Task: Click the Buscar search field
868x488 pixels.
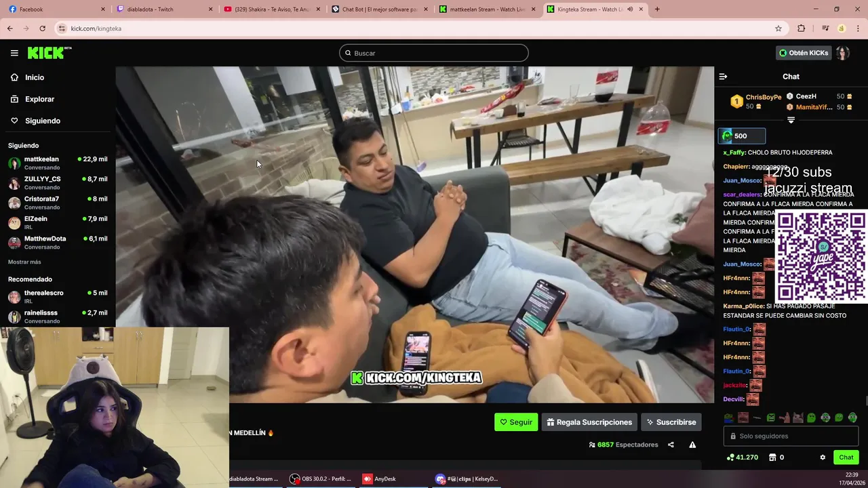Action: click(434, 53)
